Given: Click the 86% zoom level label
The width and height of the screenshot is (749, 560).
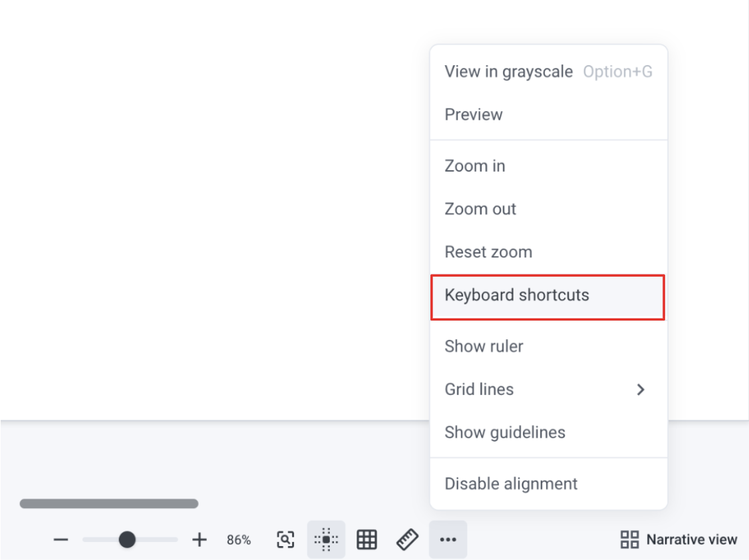Looking at the screenshot, I should point(239,540).
